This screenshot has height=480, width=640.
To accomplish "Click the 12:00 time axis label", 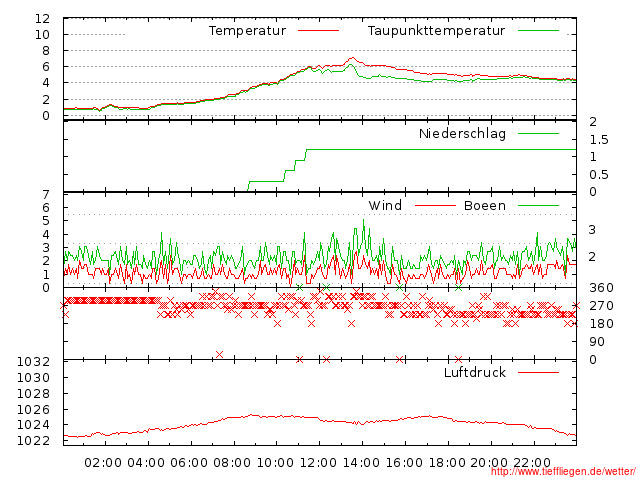I will click(318, 463).
